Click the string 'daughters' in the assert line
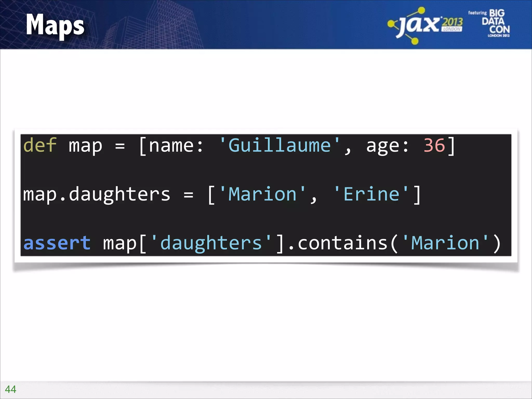This screenshot has width=532, height=399. coord(211,243)
